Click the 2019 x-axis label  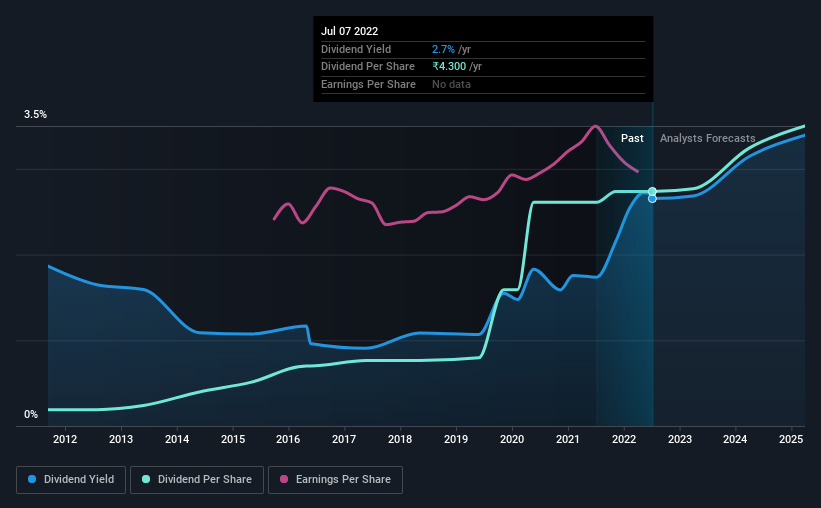456,439
